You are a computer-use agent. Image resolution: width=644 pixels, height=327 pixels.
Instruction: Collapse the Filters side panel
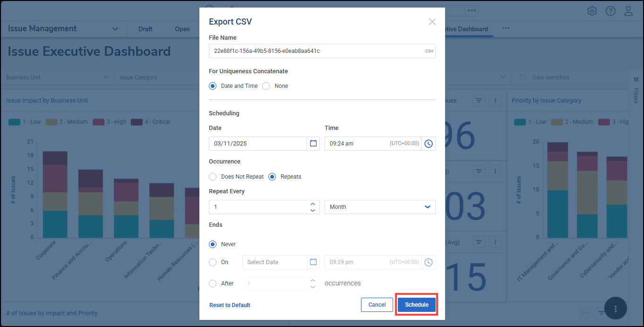point(636,79)
